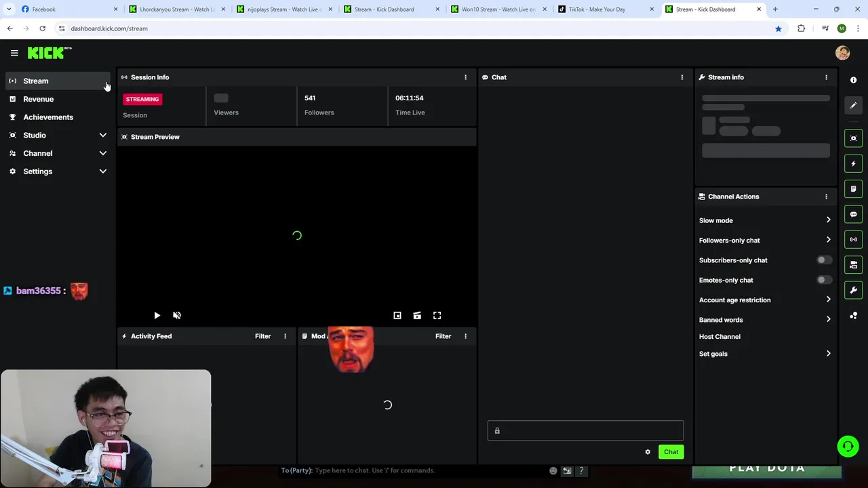Open Activity Feed three-dot menu

click(285, 336)
